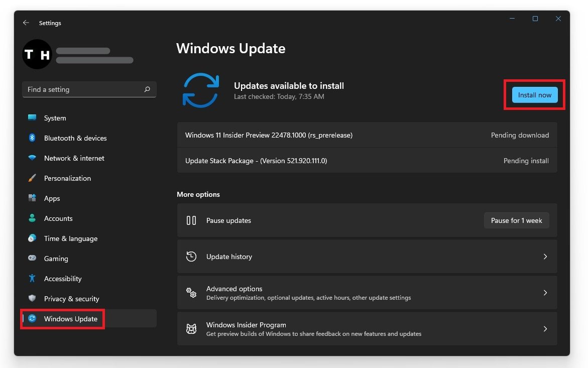Screen dimensions: 588x368
Task: Click the Get preview builds description text
Action: click(x=314, y=334)
